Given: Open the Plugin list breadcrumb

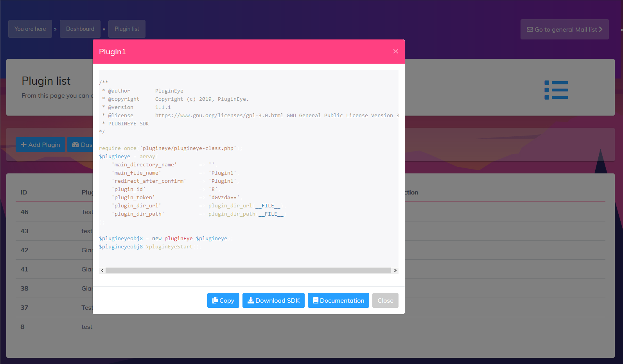Looking at the screenshot, I should click(x=127, y=29).
